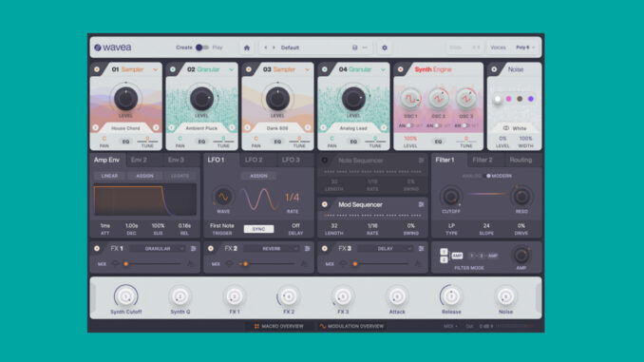This screenshot has height=362, width=644.
Task: Open FX 1 Granular effect dropdown
Action: tap(158, 249)
